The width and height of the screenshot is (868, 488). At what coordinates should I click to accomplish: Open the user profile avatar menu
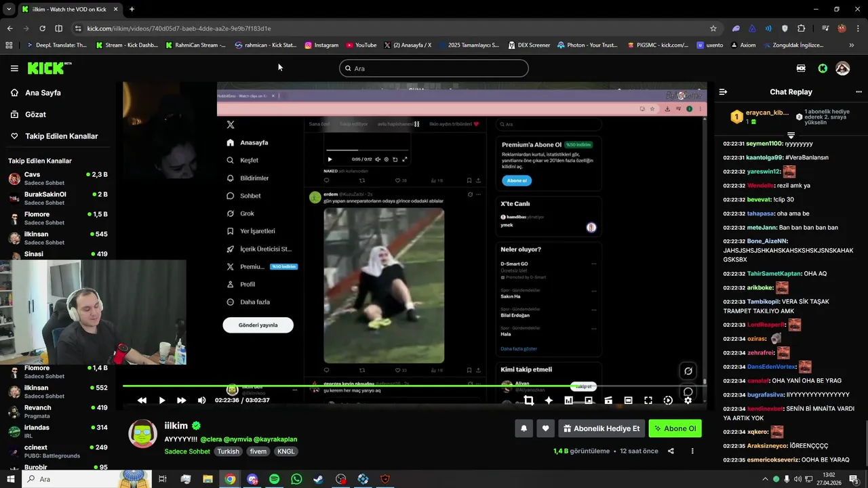843,68
